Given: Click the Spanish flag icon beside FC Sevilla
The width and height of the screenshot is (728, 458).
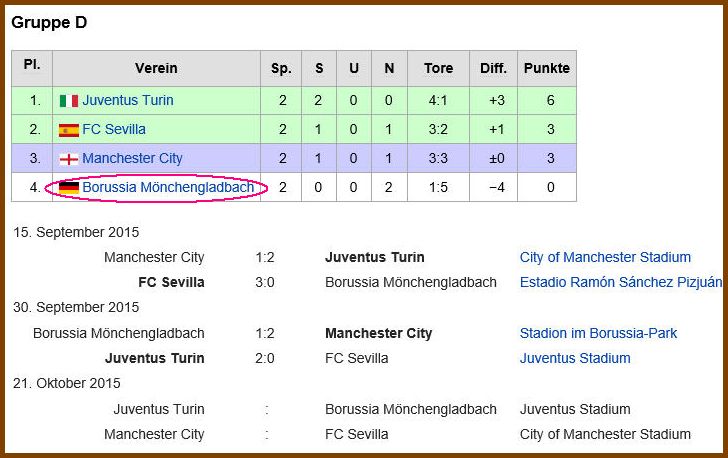Looking at the screenshot, I should click(69, 130).
